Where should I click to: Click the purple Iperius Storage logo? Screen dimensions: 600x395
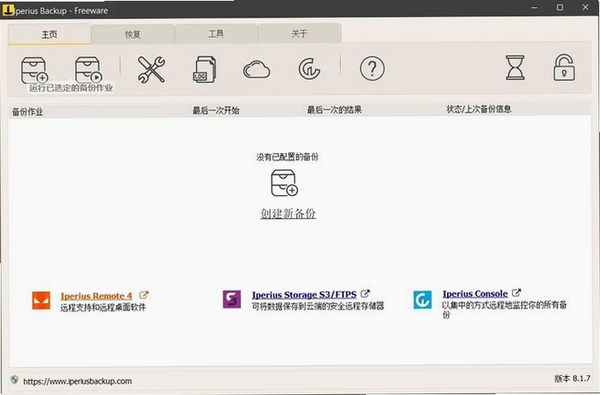(232, 299)
